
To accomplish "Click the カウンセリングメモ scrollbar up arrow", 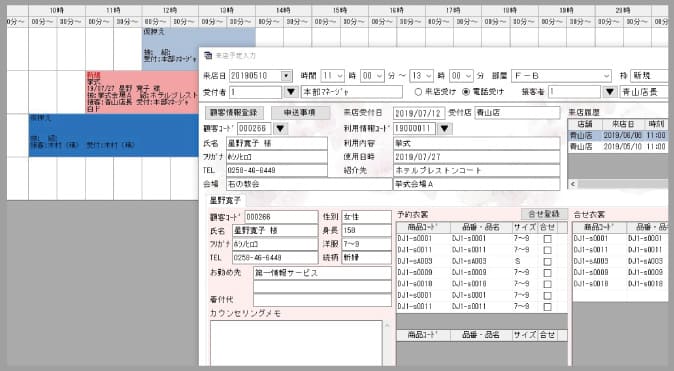I will coord(387,325).
